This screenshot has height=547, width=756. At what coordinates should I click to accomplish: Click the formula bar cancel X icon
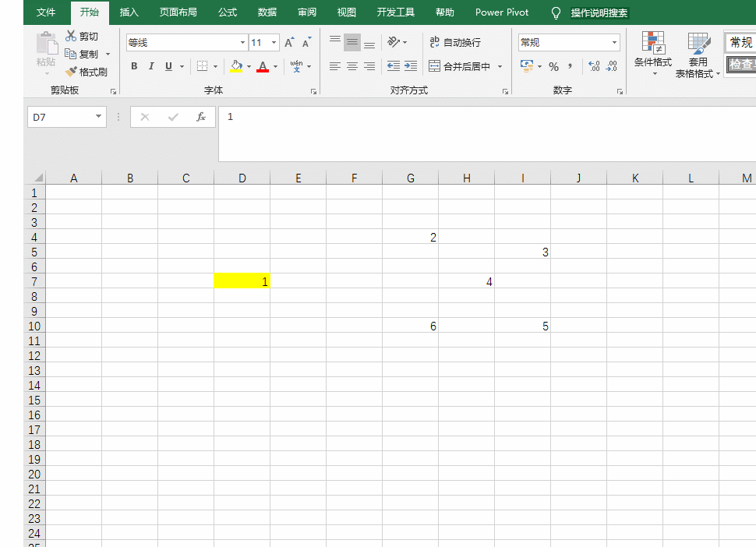click(x=145, y=117)
